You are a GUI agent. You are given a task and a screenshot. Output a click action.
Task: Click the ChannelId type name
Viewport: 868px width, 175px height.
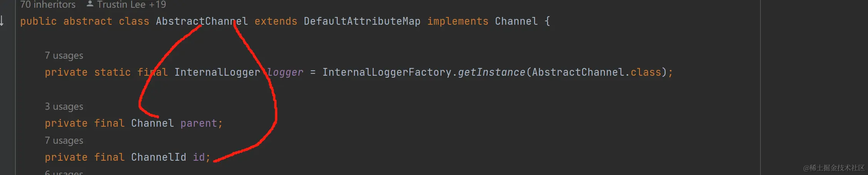click(158, 157)
